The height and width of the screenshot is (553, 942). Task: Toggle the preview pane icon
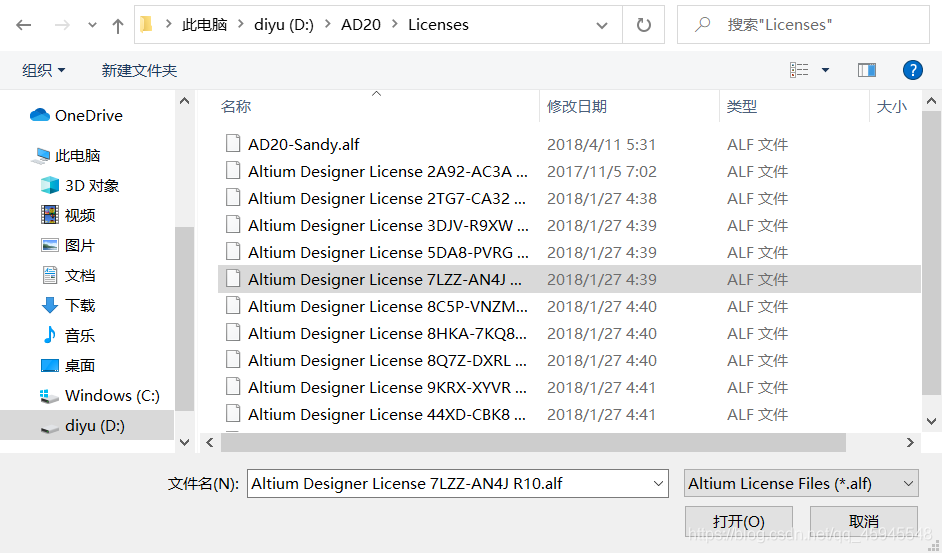867,70
